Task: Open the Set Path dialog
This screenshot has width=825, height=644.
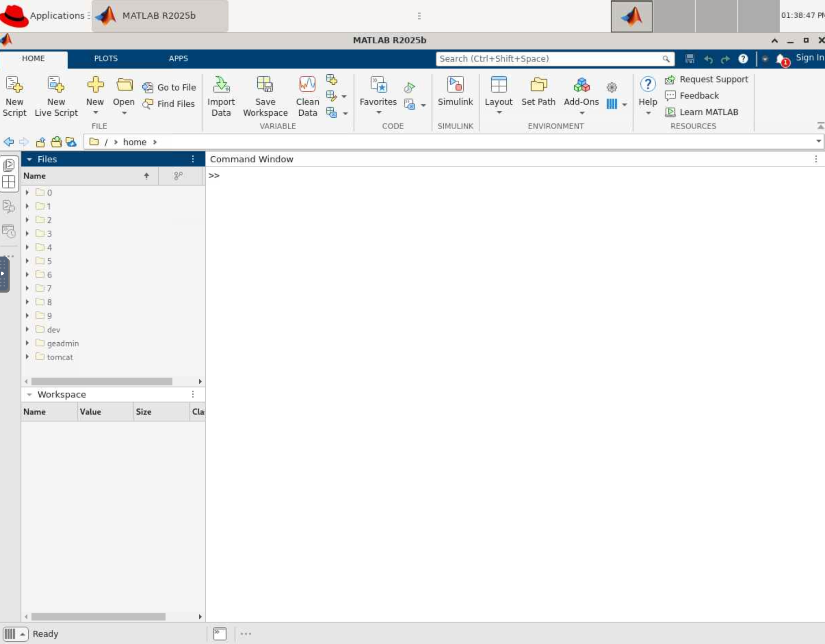Action: click(x=538, y=85)
